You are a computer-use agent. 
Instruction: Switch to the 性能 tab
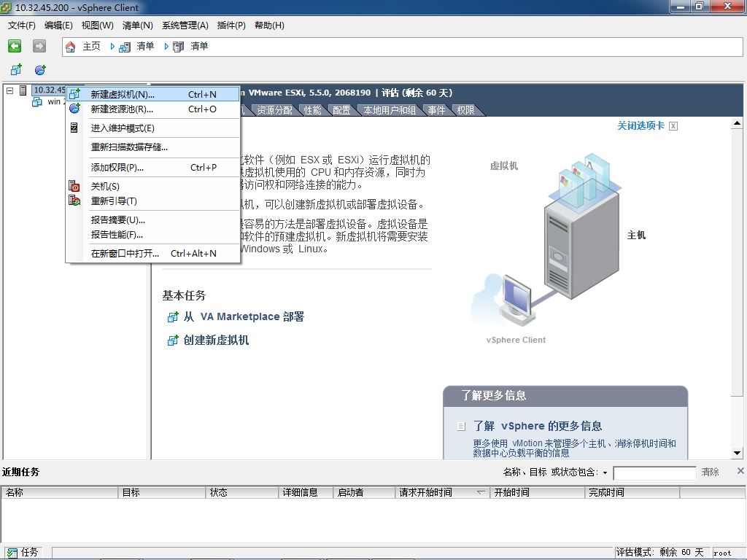pos(312,110)
